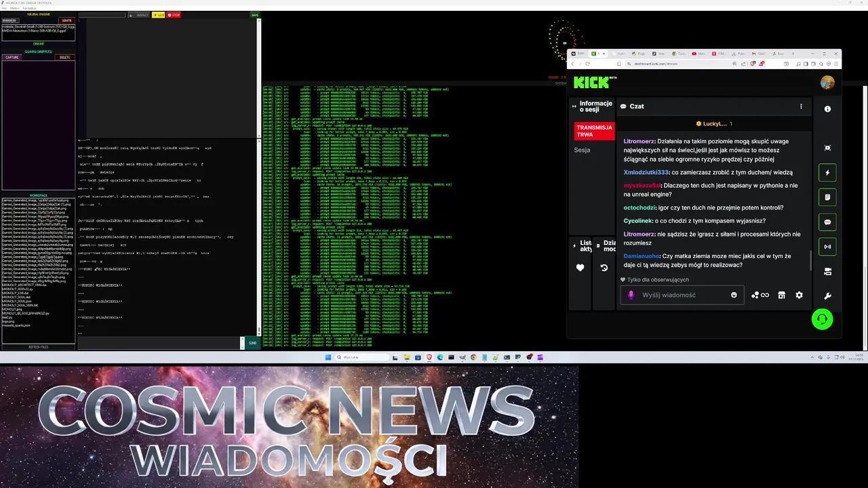
Task: Click the camera icon in Kick sidebar
Action: coord(827,271)
